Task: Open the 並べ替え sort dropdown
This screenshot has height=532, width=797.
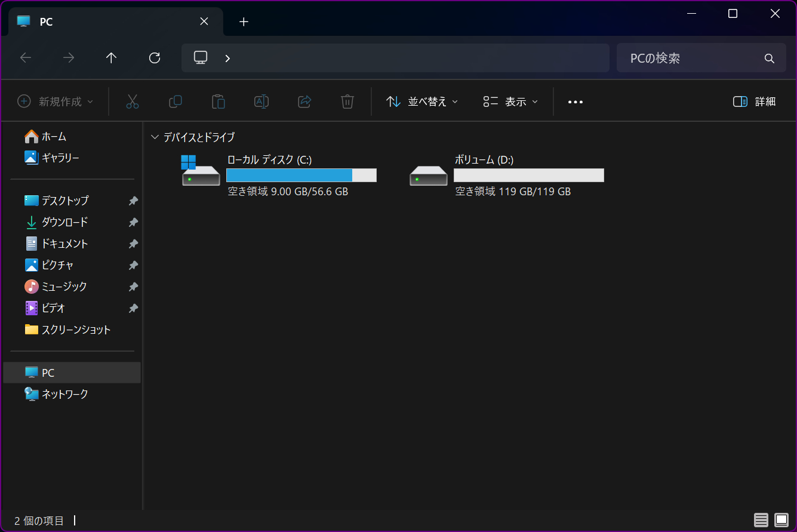Action: tap(422, 102)
